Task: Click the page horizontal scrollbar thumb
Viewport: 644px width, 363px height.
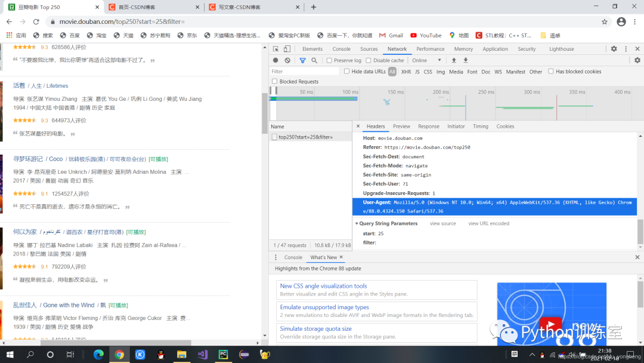Action: coord(116,343)
